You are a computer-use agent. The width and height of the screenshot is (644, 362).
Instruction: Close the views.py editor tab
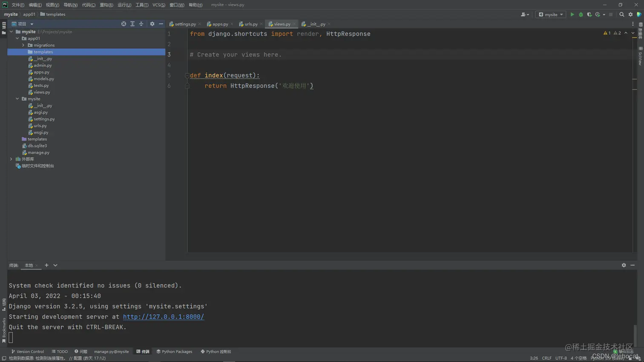point(294,24)
